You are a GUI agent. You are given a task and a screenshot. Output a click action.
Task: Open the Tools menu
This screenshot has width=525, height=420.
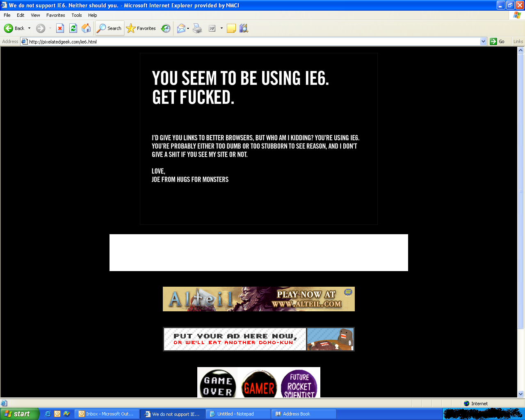(x=76, y=15)
